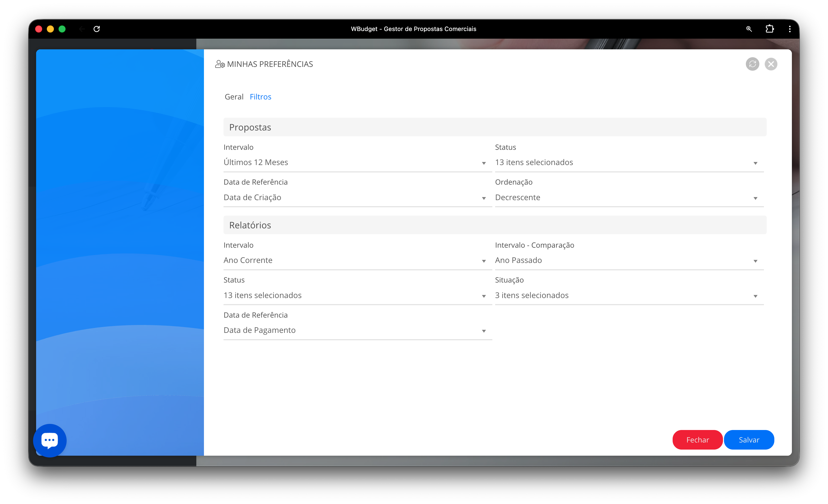Open the Data de Criação reference dropdown
This screenshot has height=504, width=828.
coord(358,198)
